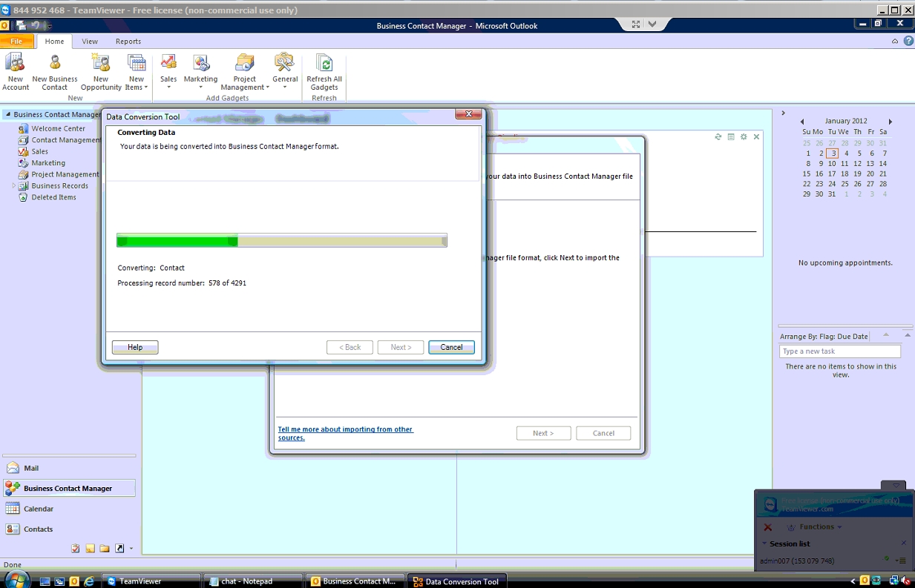Open the New Items dropdown
This screenshot has width=915, height=588.
pyautogui.click(x=137, y=72)
